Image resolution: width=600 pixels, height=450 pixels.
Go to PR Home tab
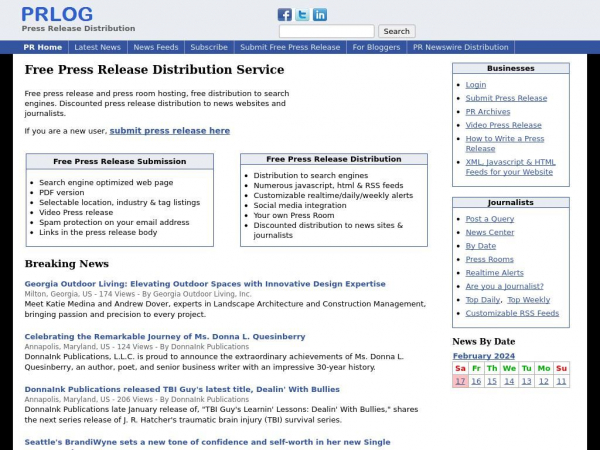tap(42, 47)
